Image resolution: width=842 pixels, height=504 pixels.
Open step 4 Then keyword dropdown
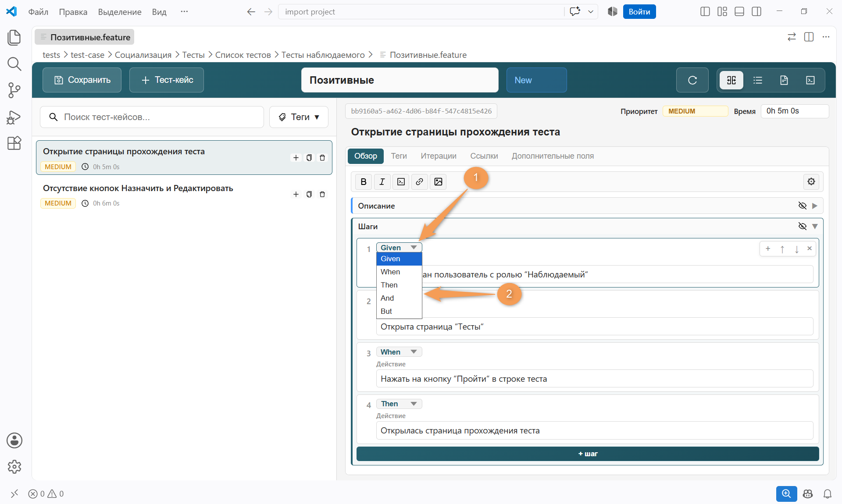(399, 404)
